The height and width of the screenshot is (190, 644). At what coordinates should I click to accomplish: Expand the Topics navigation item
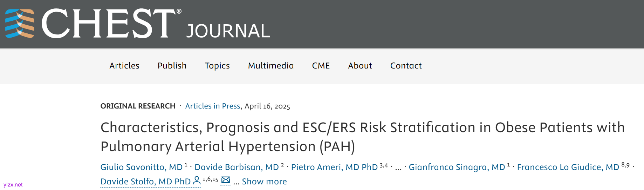pos(217,66)
